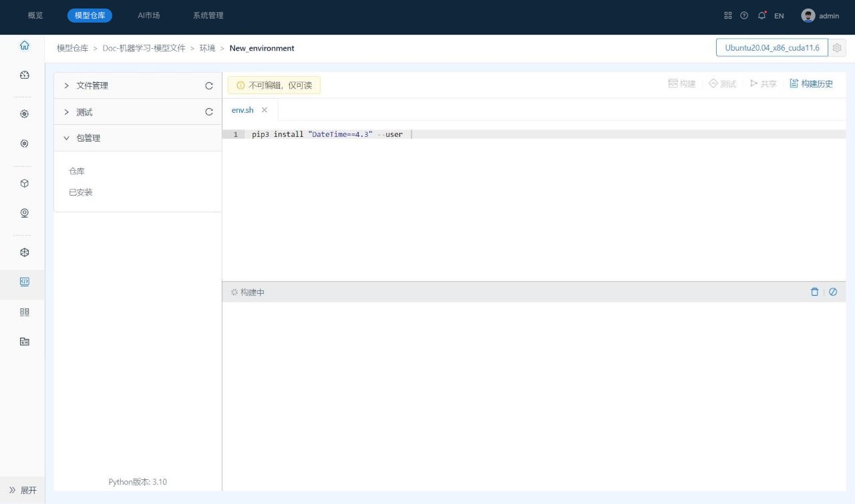
Task: Open the dashboard gauge icon in sidebar
Action: [24, 75]
